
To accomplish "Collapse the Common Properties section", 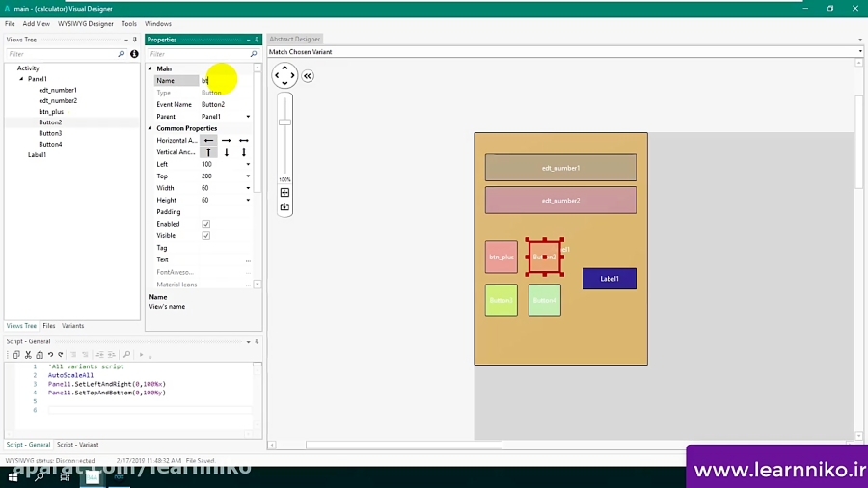I will point(150,128).
